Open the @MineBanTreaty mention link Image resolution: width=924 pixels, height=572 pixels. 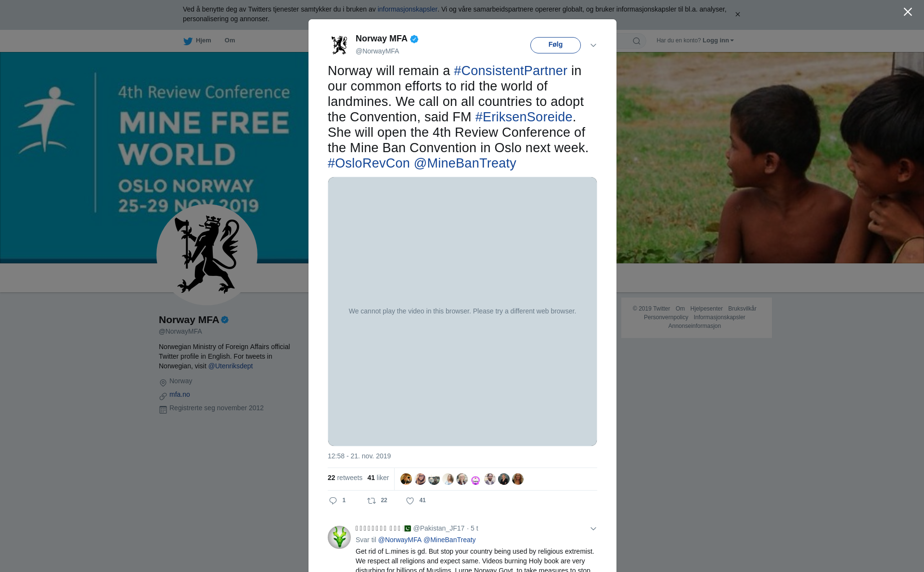(x=465, y=163)
